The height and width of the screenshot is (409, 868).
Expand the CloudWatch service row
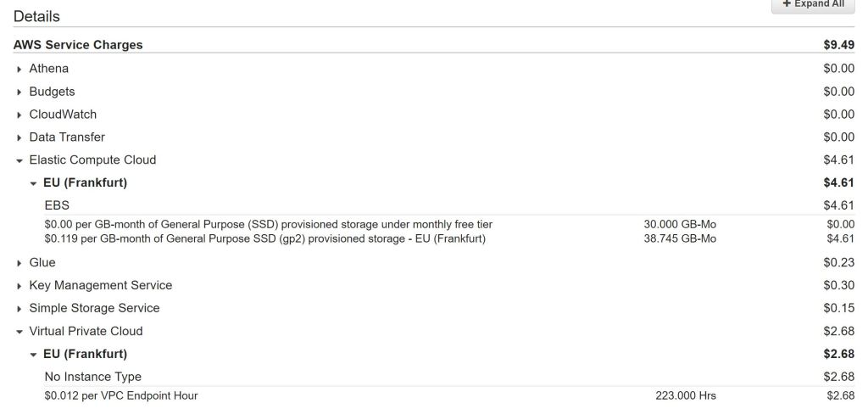tap(19, 115)
